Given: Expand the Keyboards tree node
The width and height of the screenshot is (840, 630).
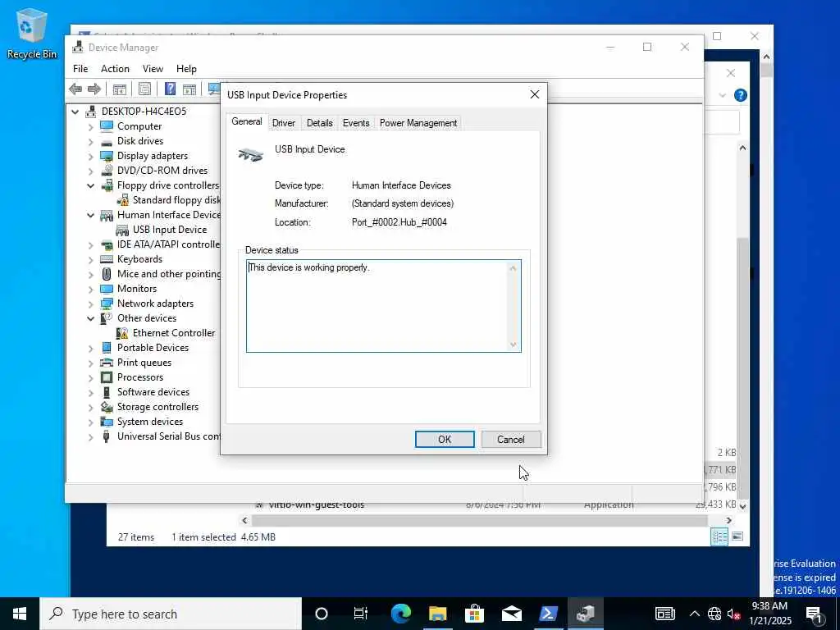Looking at the screenshot, I should click(x=91, y=260).
